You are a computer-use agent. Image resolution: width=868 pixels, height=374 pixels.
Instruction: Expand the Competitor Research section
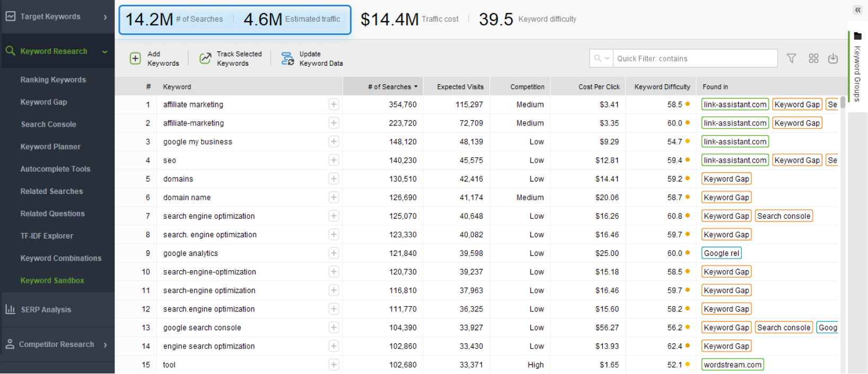[105, 345]
